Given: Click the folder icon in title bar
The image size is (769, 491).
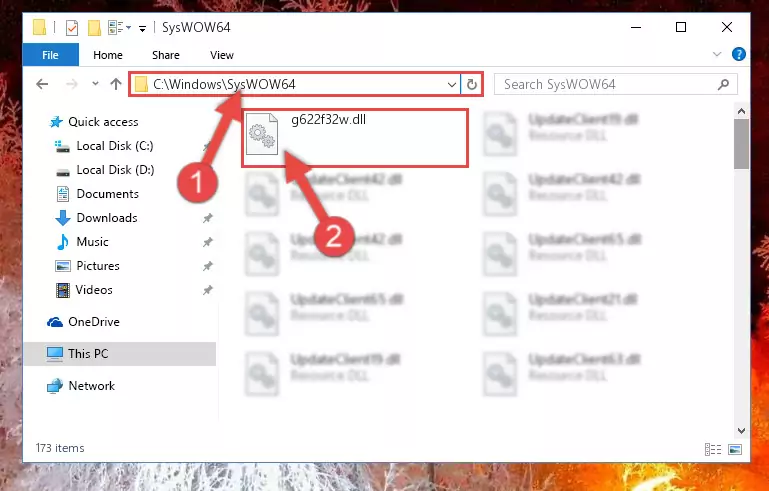Looking at the screenshot, I should coord(39,27).
